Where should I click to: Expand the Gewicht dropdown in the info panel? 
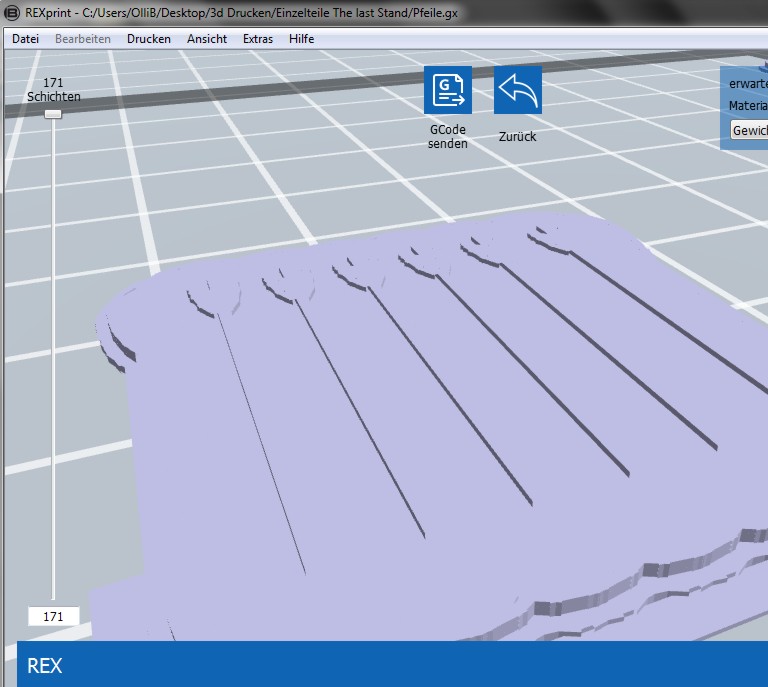pyautogui.click(x=749, y=131)
